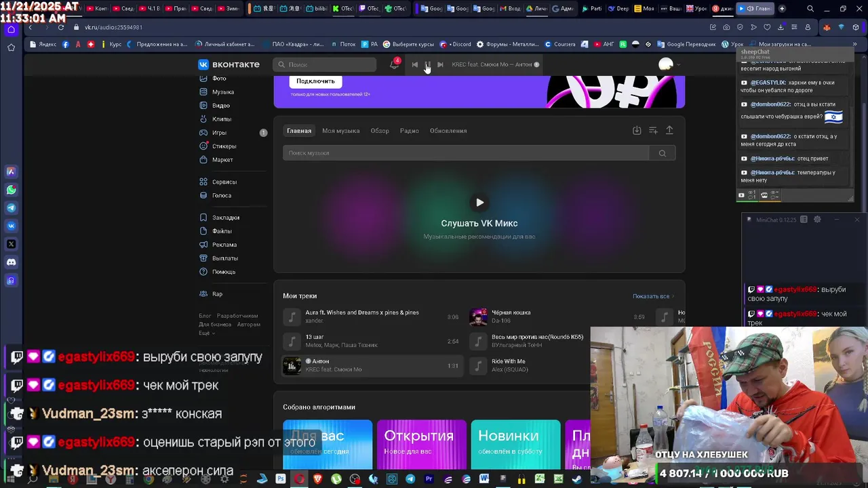Open the browser new tab button
The image size is (868, 488).
coord(782,9)
